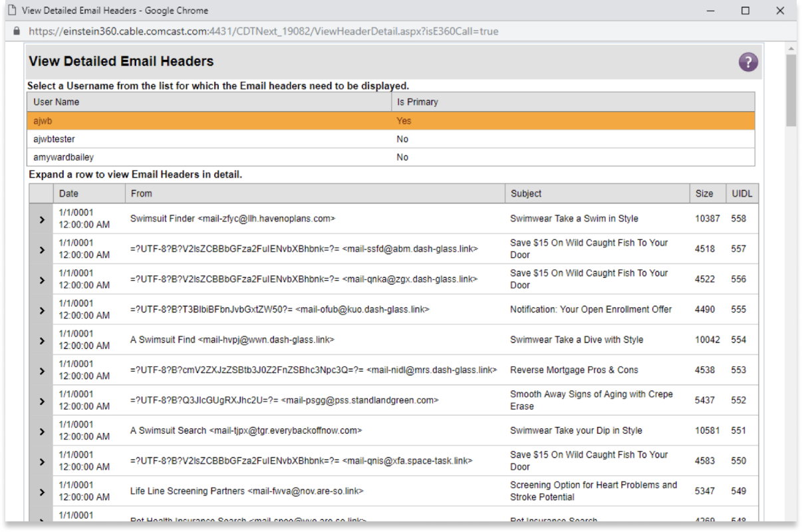The width and height of the screenshot is (802, 532).
Task: Click the Date column header
Action: click(x=68, y=194)
